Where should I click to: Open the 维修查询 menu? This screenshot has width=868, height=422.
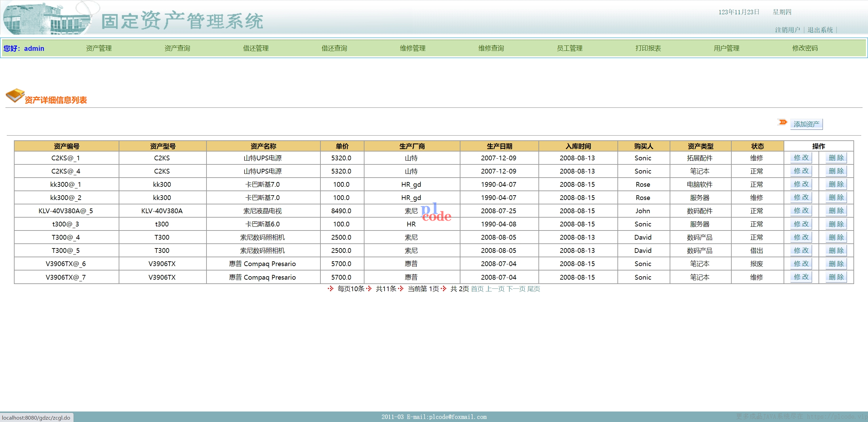(x=491, y=48)
